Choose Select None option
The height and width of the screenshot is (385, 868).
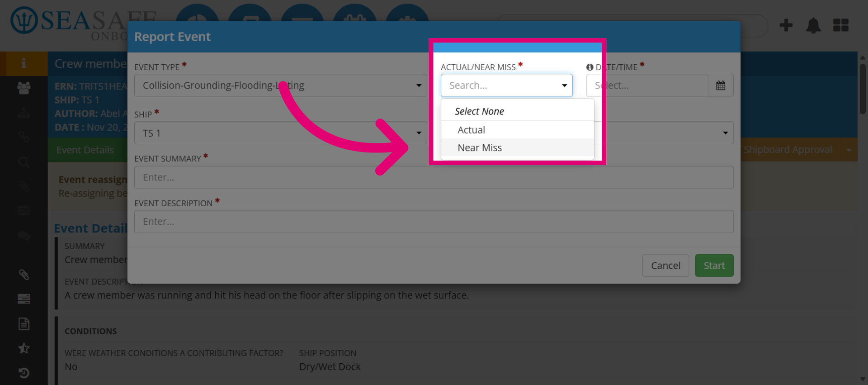(517, 111)
